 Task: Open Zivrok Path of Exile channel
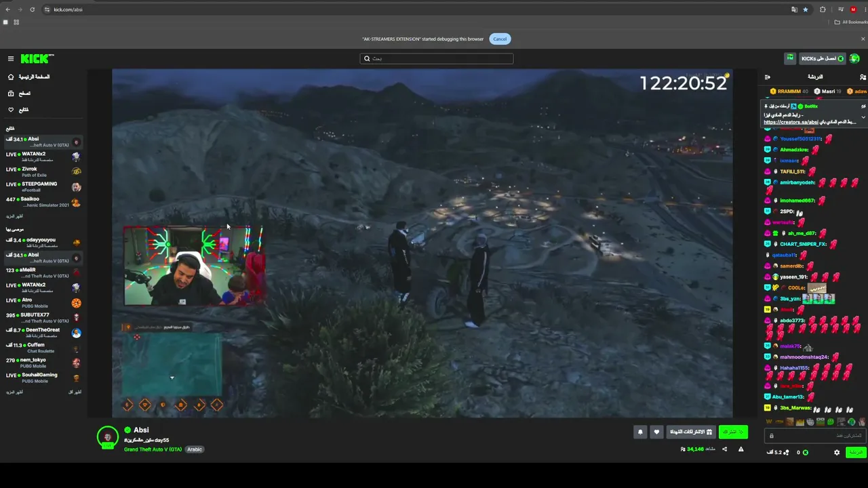pos(43,172)
